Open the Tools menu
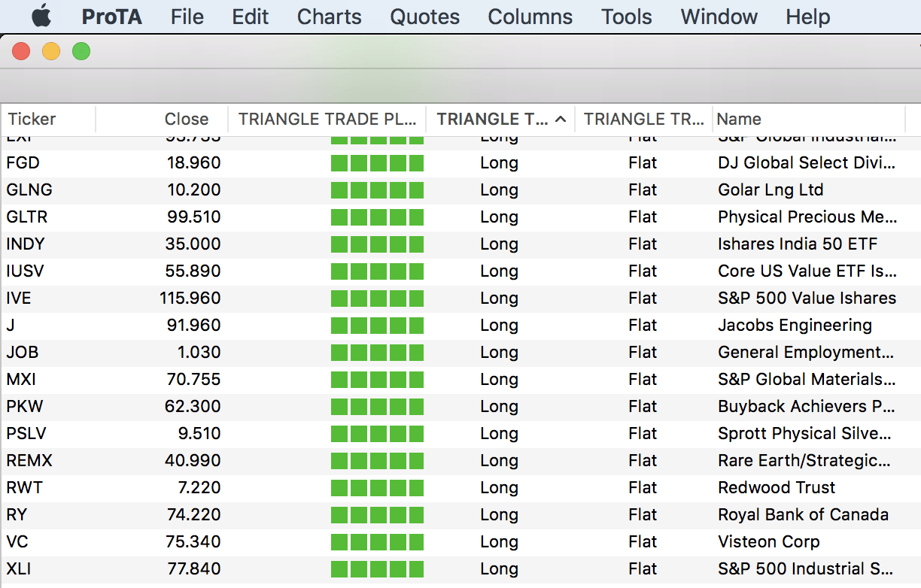The width and height of the screenshot is (921, 588). coord(627,17)
